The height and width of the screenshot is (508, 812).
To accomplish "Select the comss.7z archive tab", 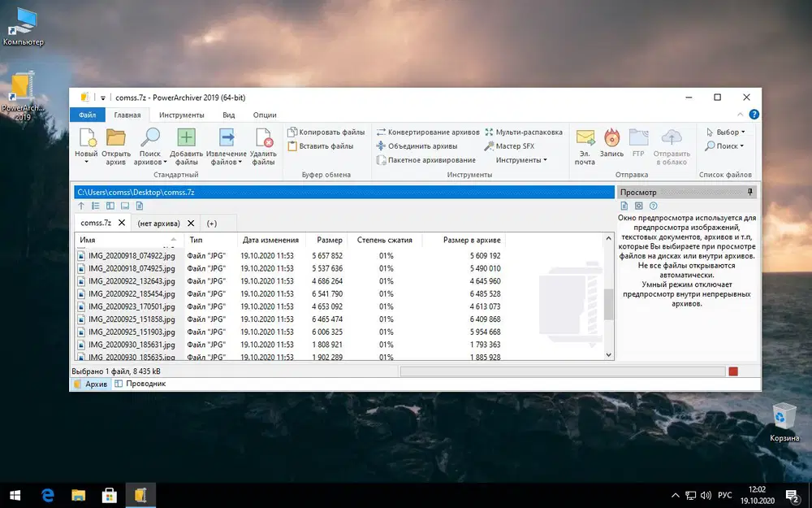I will tap(97, 223).
